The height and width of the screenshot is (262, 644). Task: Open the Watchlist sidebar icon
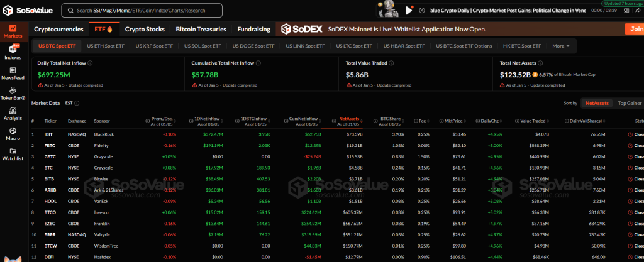13,154
